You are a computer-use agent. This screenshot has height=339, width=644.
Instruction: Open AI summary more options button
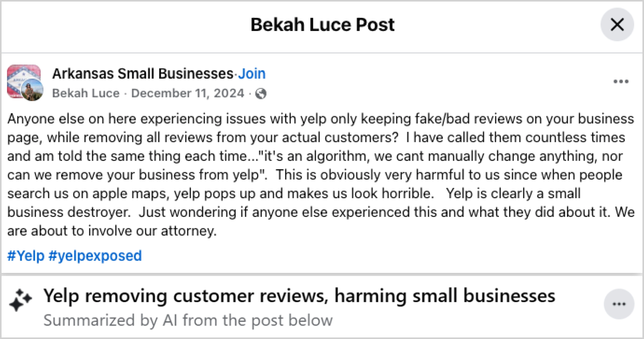pyautogui.click(x=619, y=304)
